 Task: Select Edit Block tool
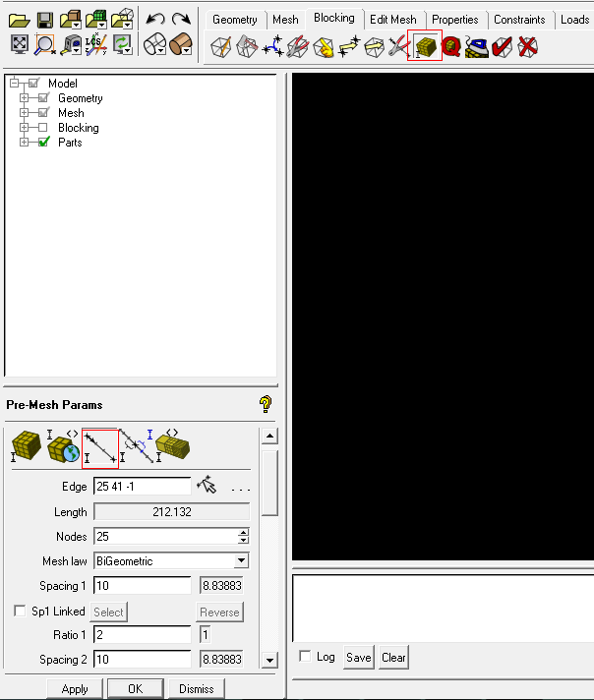[298, 46]
